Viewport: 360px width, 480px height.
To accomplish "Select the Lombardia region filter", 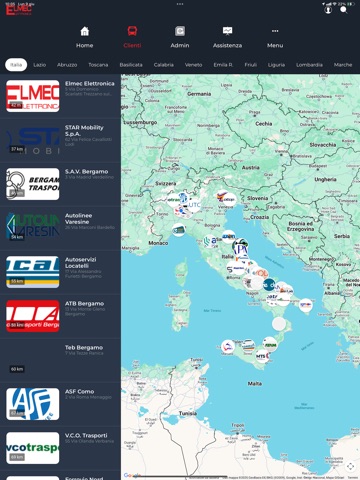I will pyautogui.click(x=309, y=65).
